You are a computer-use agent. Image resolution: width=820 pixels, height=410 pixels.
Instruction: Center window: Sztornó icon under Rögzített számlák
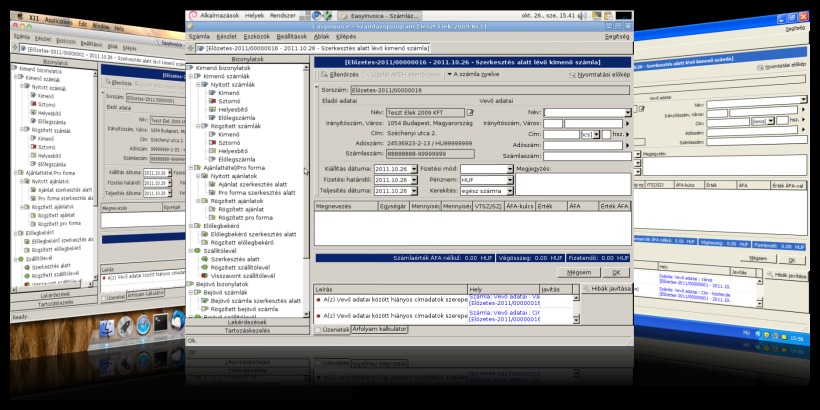212,142
